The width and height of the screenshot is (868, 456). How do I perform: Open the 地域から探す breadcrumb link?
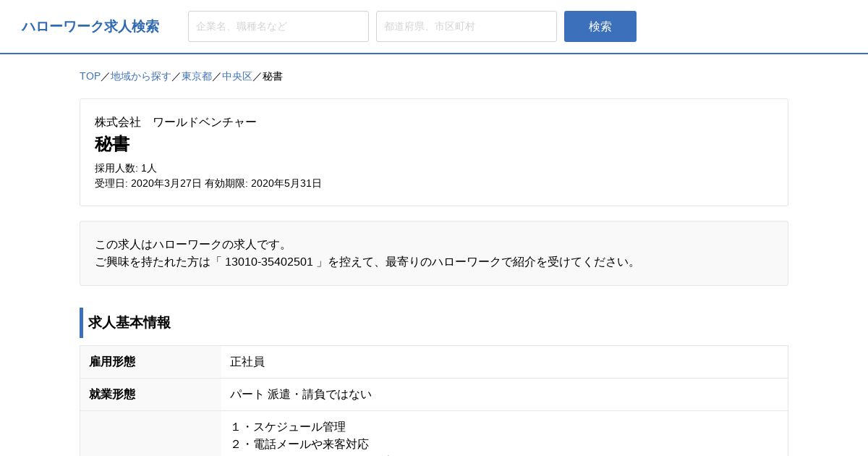[140, 76]
